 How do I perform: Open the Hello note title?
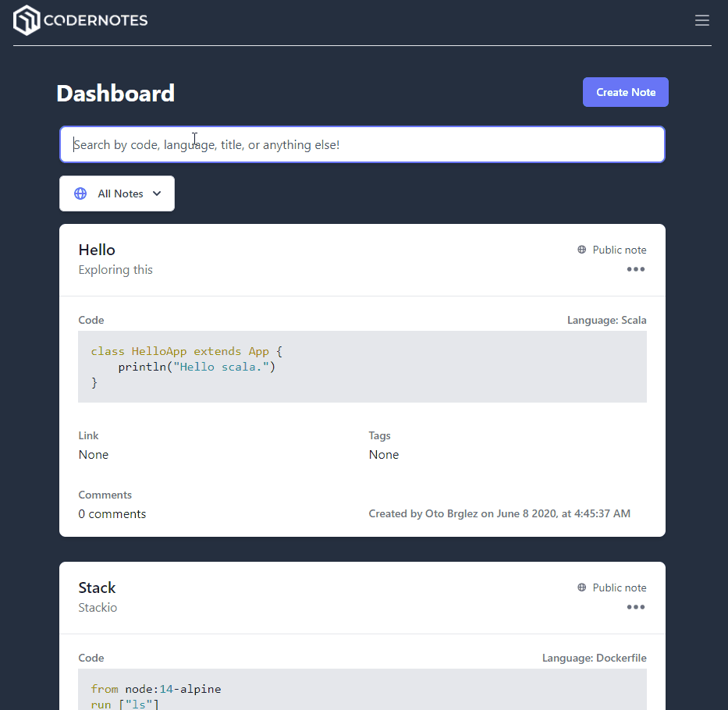[97, 250]
